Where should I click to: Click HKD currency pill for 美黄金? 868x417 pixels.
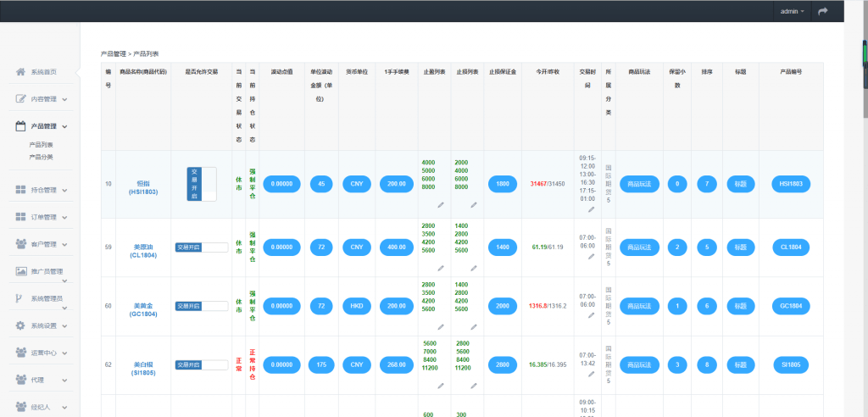tap(357, 306)
